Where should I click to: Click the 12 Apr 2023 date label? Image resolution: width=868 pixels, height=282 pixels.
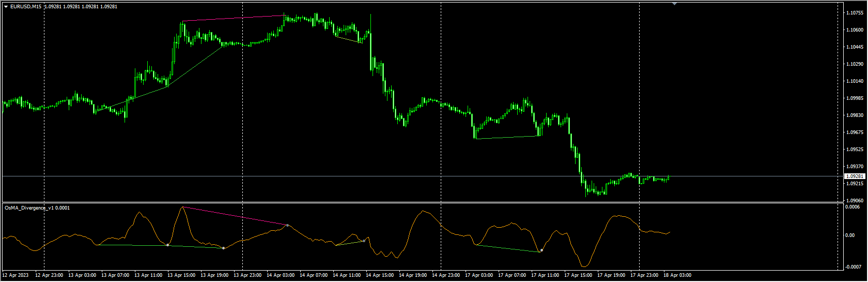[x=16, y=275]
